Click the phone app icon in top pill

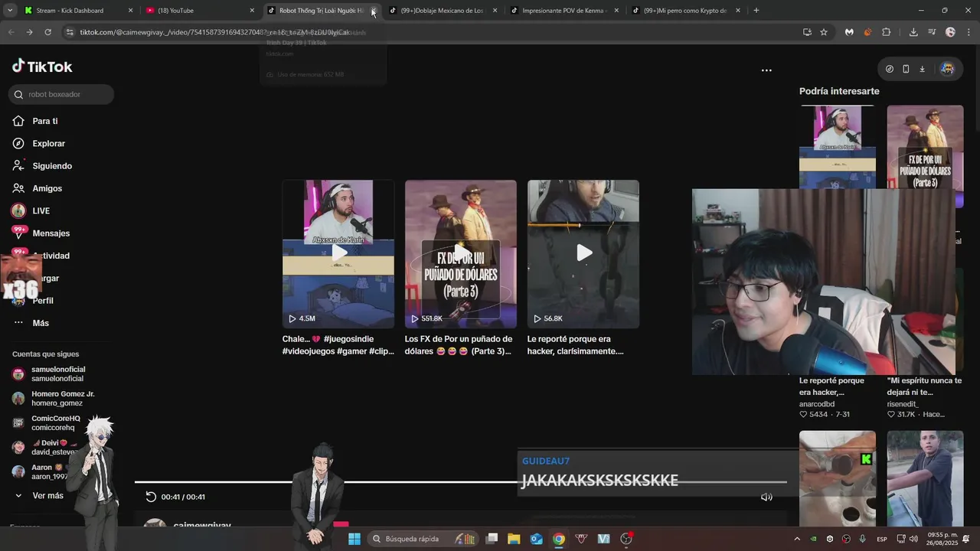pyautogui.click(x=906, y=69)
